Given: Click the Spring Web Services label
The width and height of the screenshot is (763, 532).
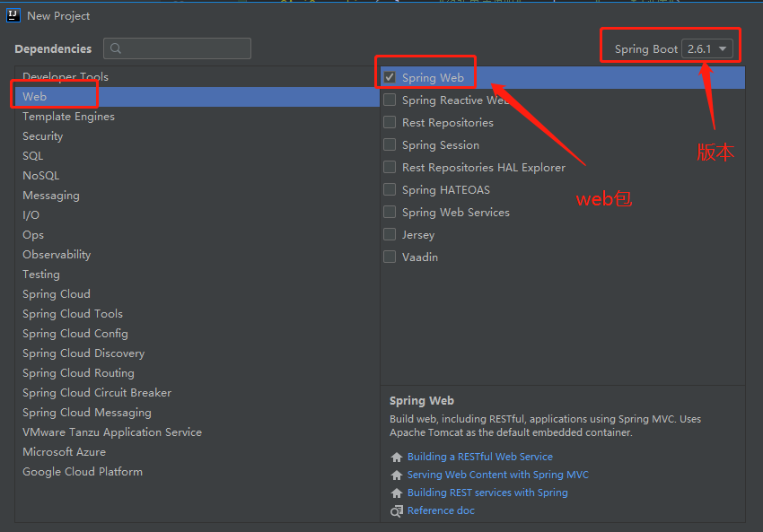Looking at the screenshot, I should [x=455, y=212].
